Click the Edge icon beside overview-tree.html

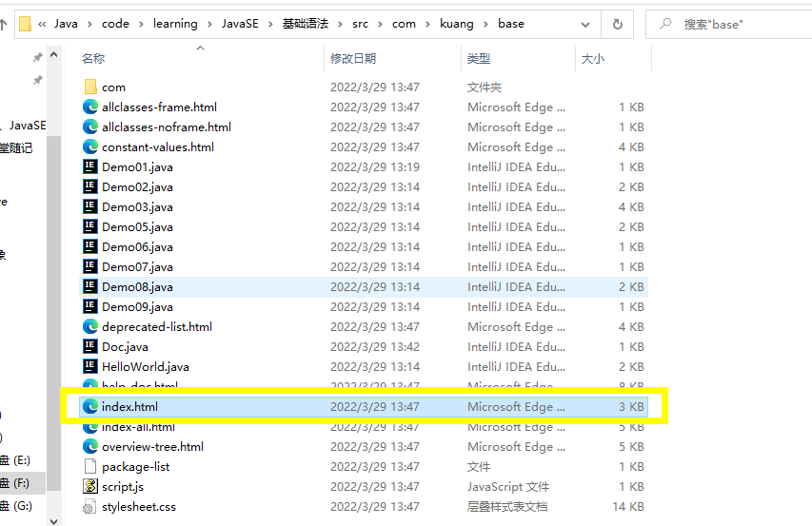pyautogui.click(x=90, y=446)
